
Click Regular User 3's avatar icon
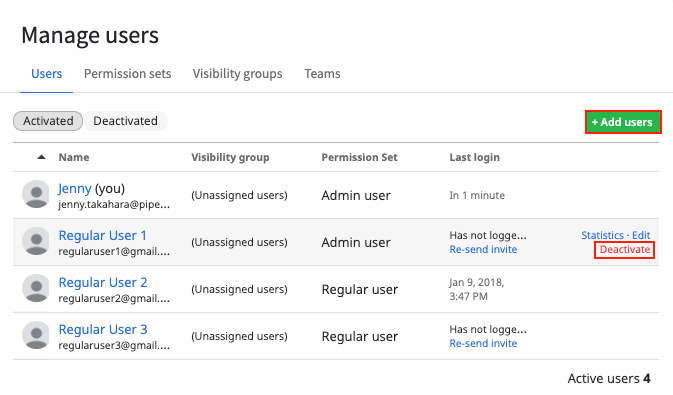[36, 335]
